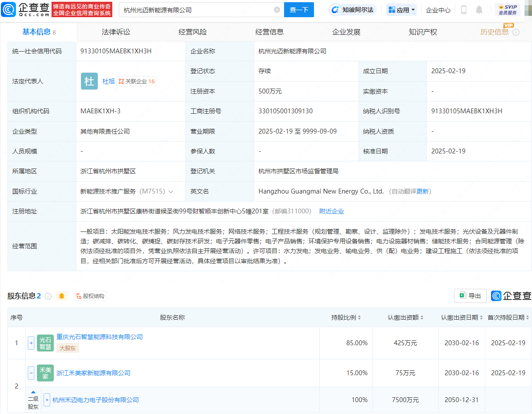Screen dimensions: 532x414
Task: Open the 应用 dropdown menu
Action: click(401, 10)
